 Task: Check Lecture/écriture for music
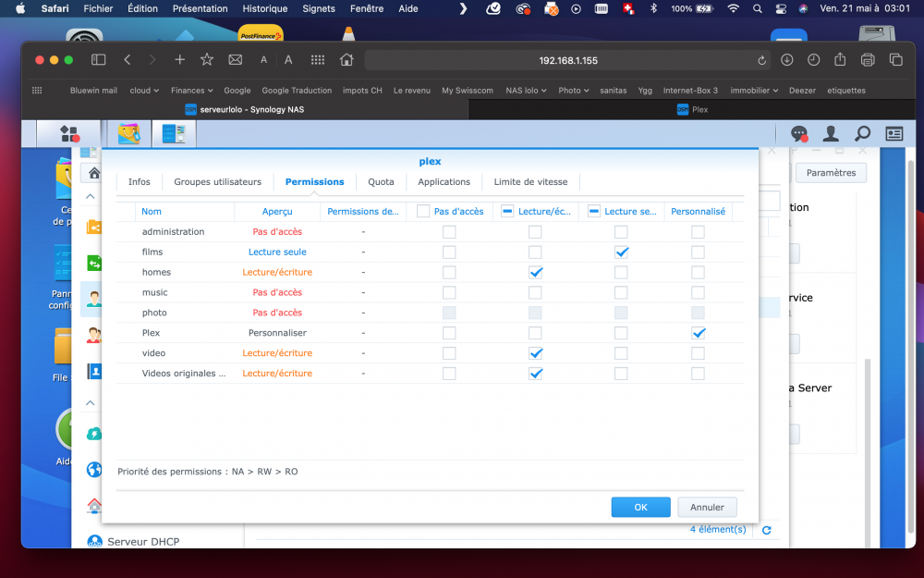click(x=535, y=292)
